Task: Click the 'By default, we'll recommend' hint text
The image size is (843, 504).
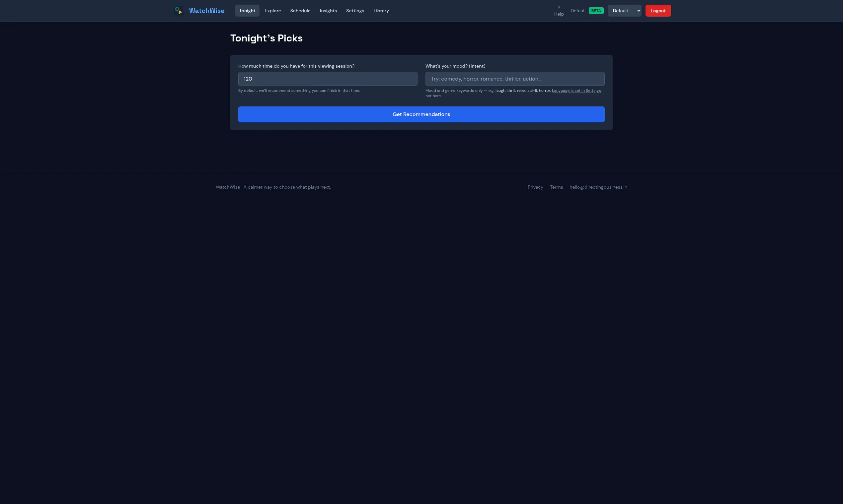Action: (299, 91)
